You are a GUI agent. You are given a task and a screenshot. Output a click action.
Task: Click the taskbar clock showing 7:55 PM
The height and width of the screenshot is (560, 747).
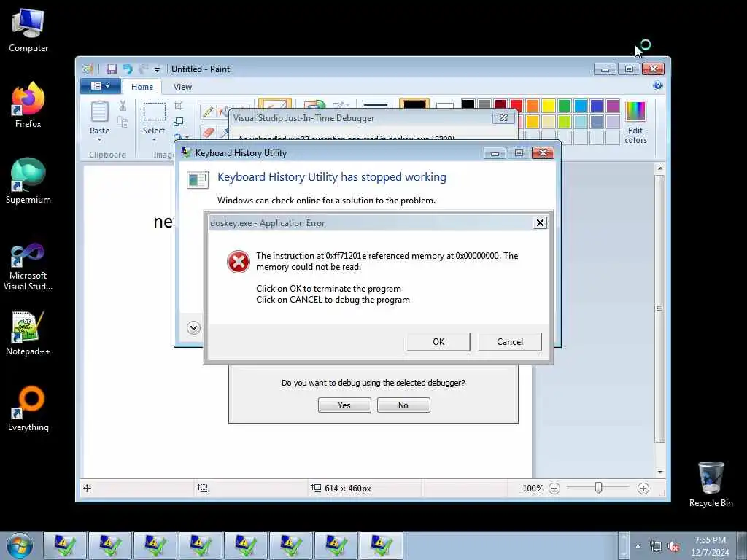(x=710, y=546)
